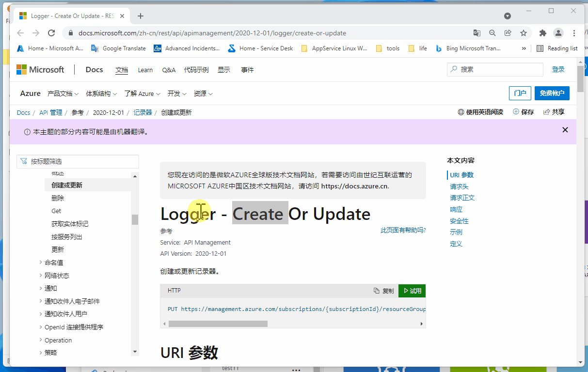
Task: Open a new browser tab
Action: (x=141, y=16)
